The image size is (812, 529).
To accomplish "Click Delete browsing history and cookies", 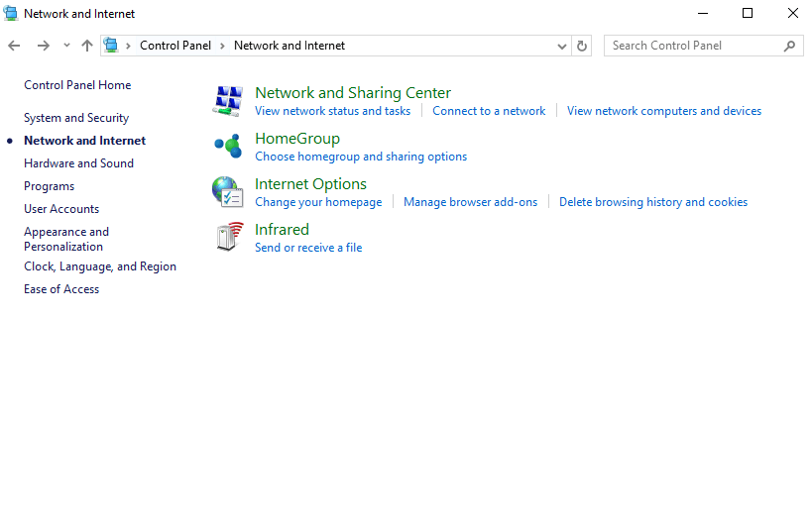I will point(652,202).
